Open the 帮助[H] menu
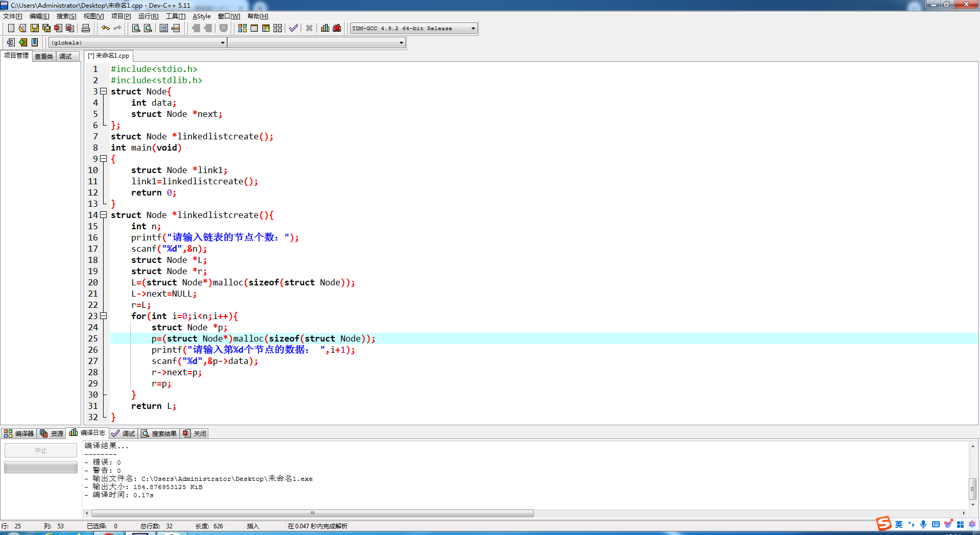 point(258,16)
